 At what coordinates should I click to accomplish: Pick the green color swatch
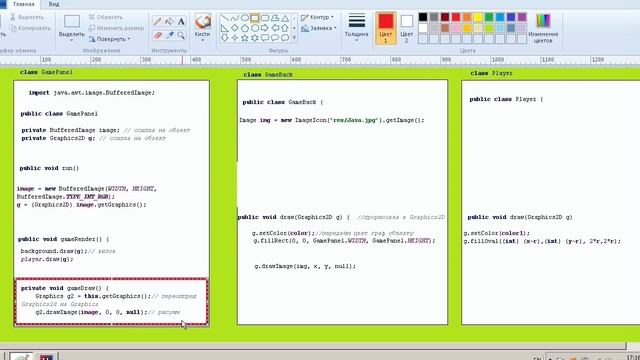pyautogui.click(x=489, y=17)
